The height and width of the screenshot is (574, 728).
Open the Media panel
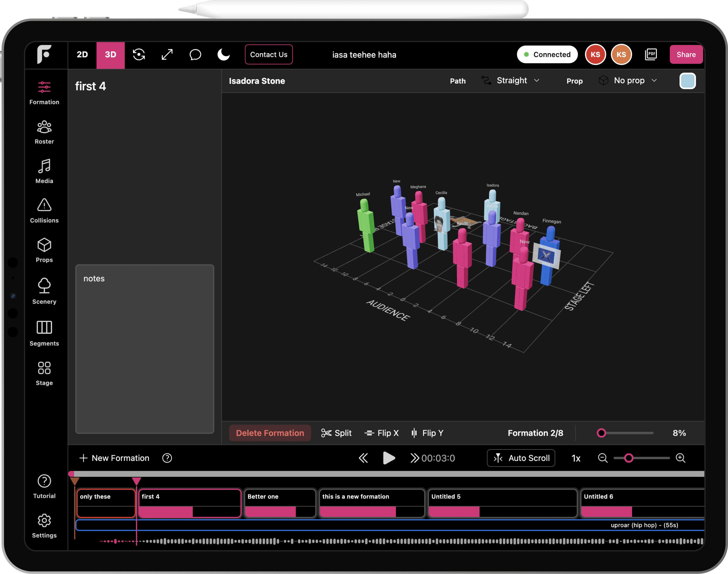click(44, 171)
